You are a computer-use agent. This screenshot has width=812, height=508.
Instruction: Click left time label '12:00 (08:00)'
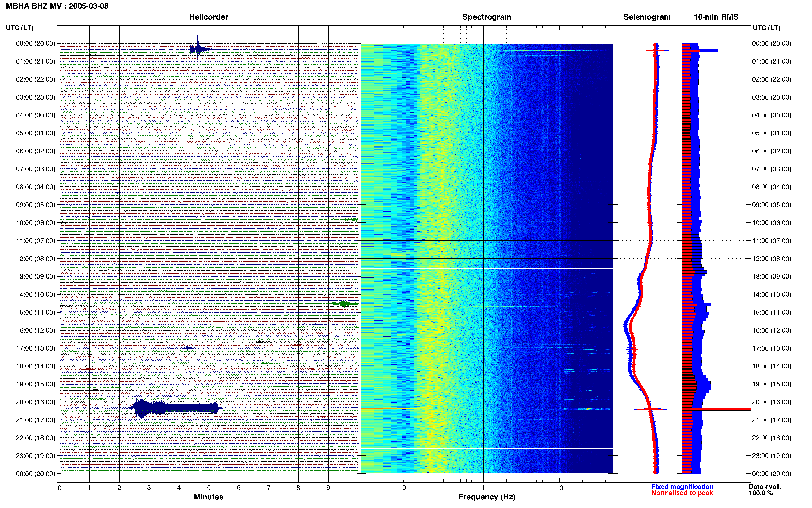click(36, 259)
